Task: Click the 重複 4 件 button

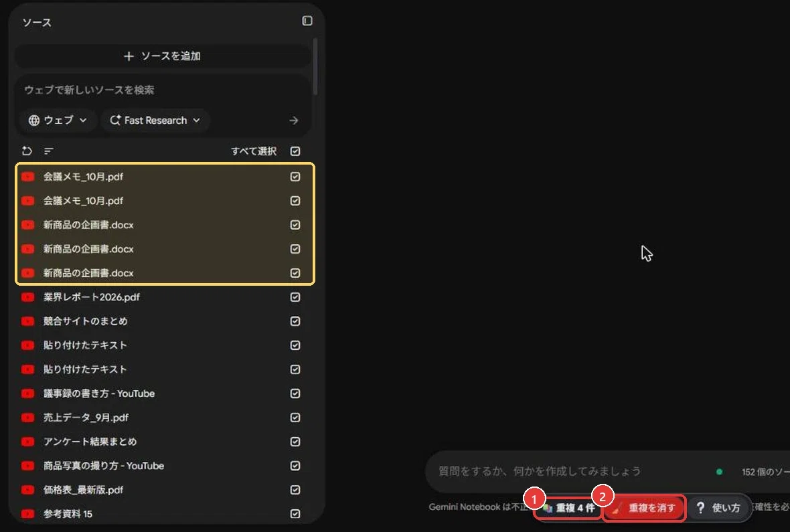Action: [x=569, y=508]
